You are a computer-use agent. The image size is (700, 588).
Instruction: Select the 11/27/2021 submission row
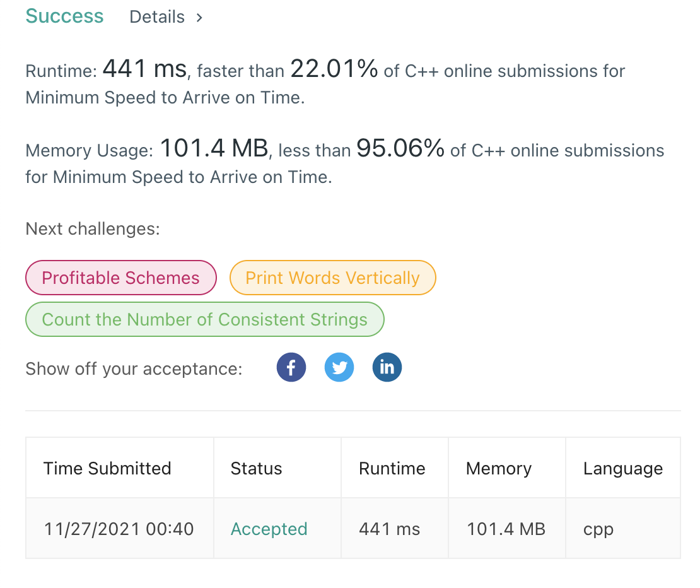[x=119, y=529]
